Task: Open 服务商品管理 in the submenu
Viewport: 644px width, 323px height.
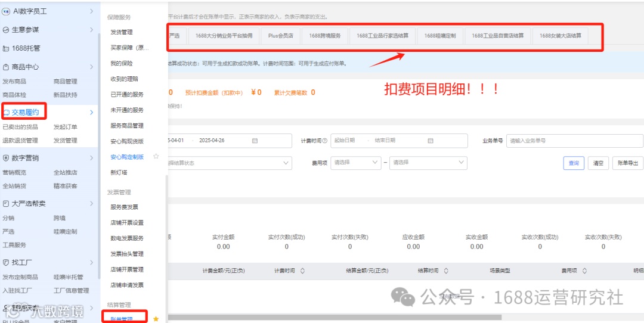Action: tap(127, 126)
